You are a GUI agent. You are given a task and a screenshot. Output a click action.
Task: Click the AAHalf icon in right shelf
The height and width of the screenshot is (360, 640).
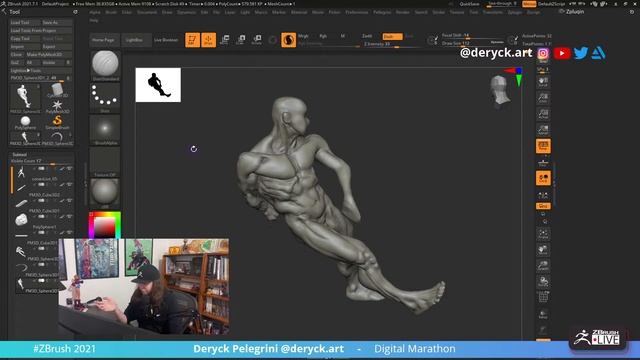[x=543, y=130]
